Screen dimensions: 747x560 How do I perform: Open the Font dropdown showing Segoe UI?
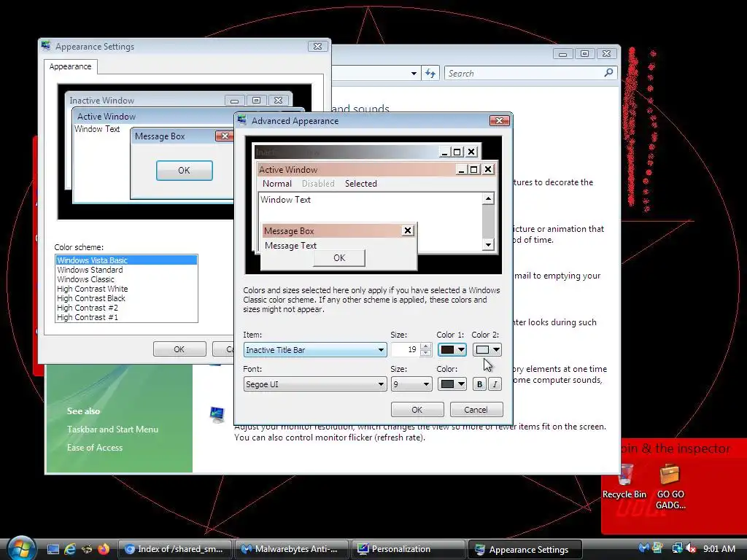315,384
